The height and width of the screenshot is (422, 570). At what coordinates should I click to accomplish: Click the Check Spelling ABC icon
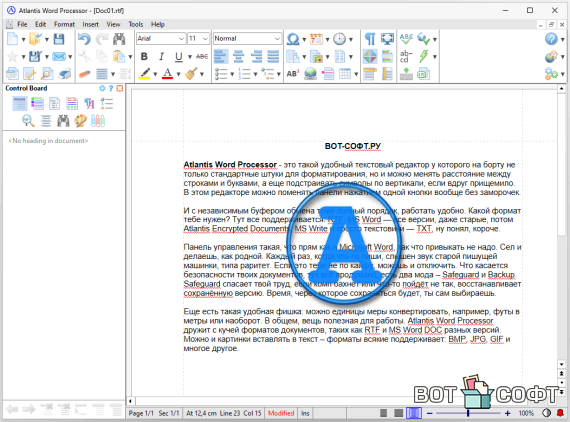[406, 39]
